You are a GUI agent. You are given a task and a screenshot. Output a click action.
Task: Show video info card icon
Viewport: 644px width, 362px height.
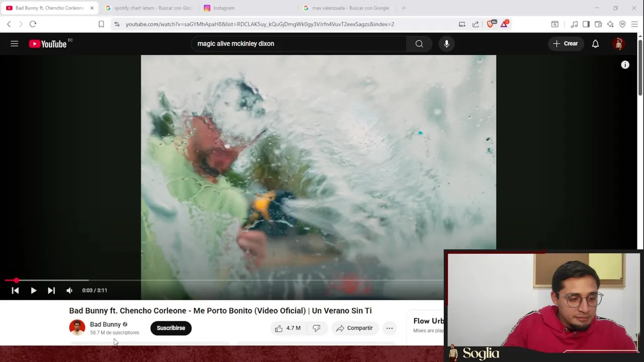pyautogui.click(x=625, y=65)
